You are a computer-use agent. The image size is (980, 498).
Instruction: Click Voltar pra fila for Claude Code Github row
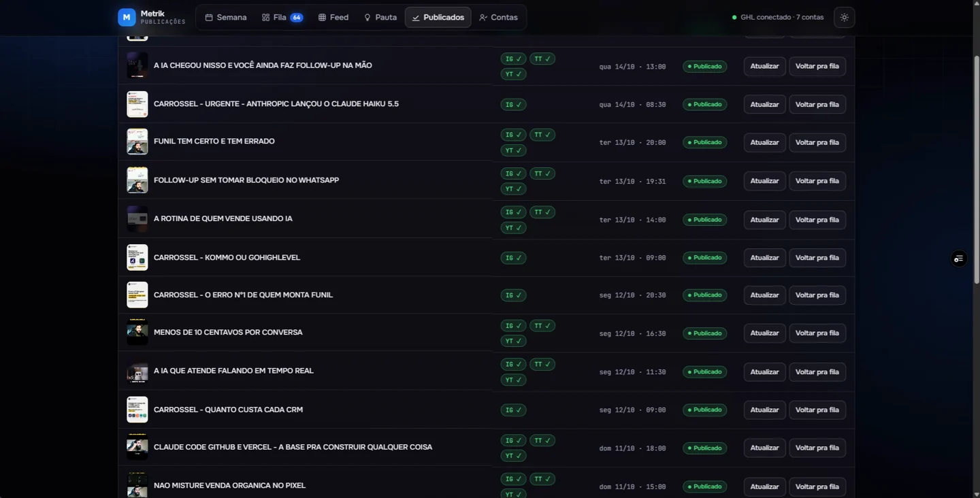click(x=817, y=448)
